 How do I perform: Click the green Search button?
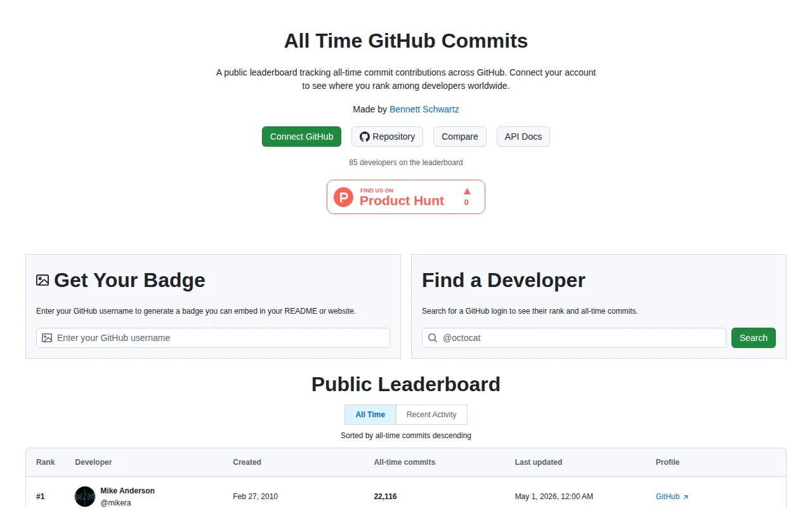point(754,338)
